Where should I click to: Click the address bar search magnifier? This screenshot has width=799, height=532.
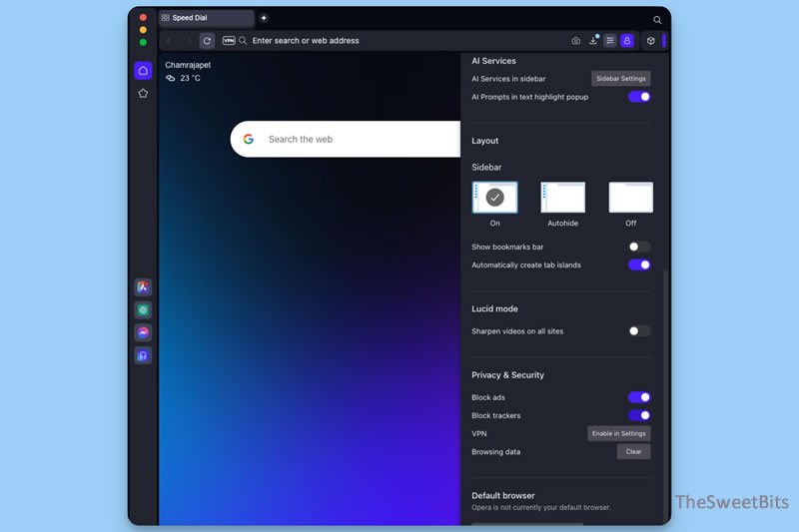pos(243,41)
